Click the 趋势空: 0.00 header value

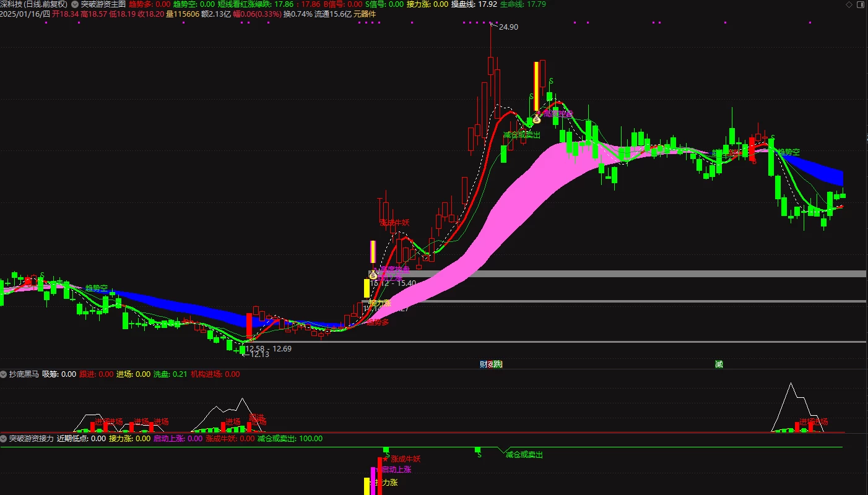pos(194,4)
